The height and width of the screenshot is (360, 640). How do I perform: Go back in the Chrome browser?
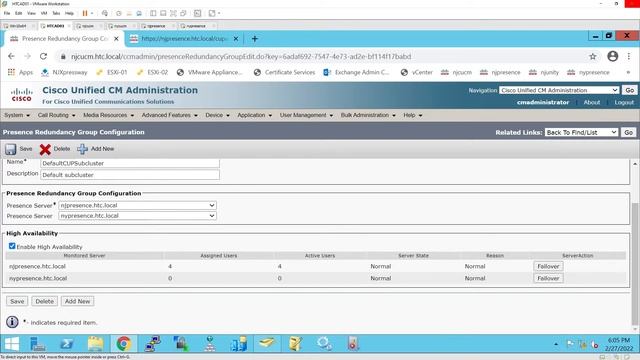pos(11,56)
